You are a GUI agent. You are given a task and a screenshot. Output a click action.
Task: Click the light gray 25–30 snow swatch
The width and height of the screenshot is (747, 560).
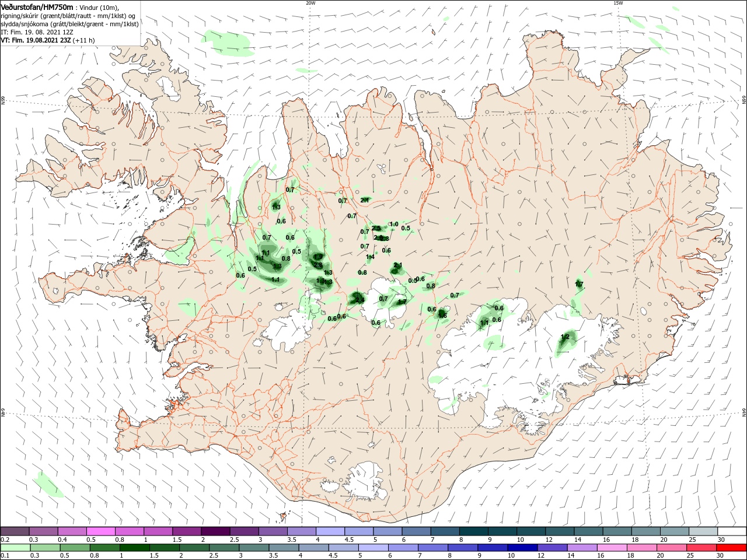703,531
